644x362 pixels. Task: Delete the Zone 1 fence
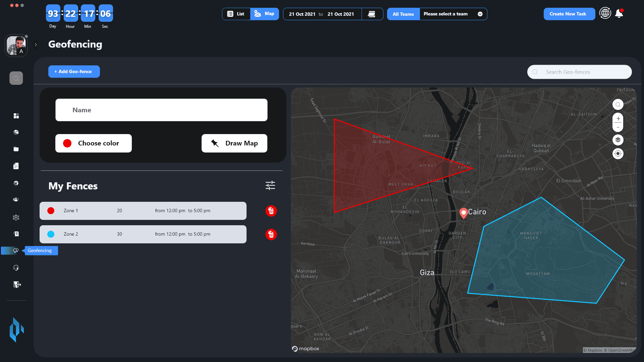pos(271,211)
